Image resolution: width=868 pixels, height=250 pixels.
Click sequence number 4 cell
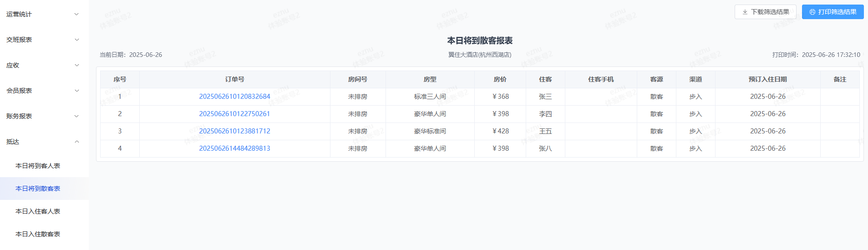[120, 148]
